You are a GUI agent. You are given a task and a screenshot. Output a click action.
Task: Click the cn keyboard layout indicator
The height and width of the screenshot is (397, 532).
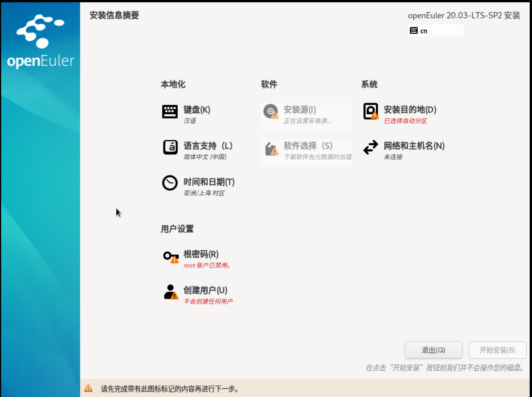pyautogui.click(x=436, y=31)
